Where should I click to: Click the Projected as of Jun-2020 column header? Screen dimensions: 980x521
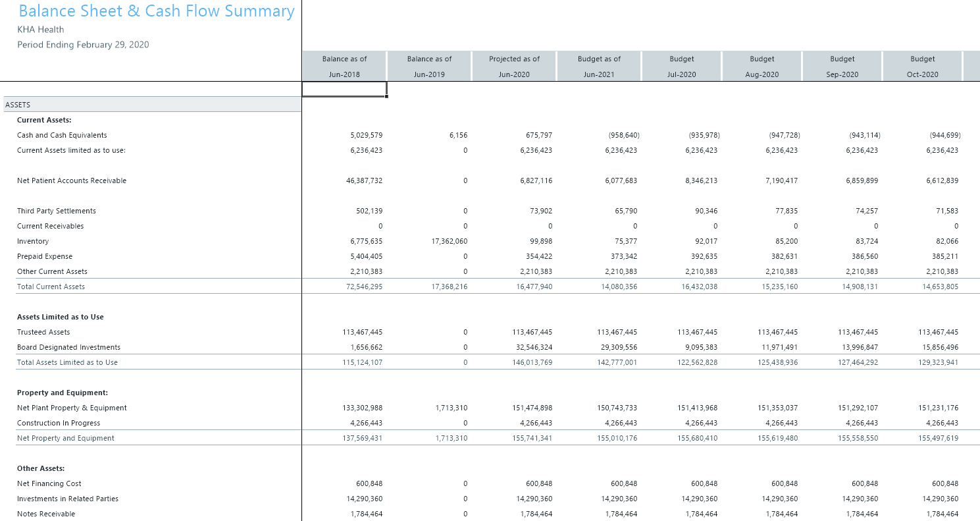pos(514,67)
